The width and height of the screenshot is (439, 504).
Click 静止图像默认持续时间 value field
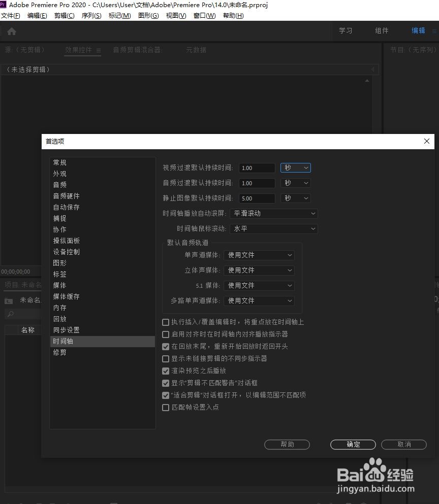pyautogui.click(x=257, y=198)
